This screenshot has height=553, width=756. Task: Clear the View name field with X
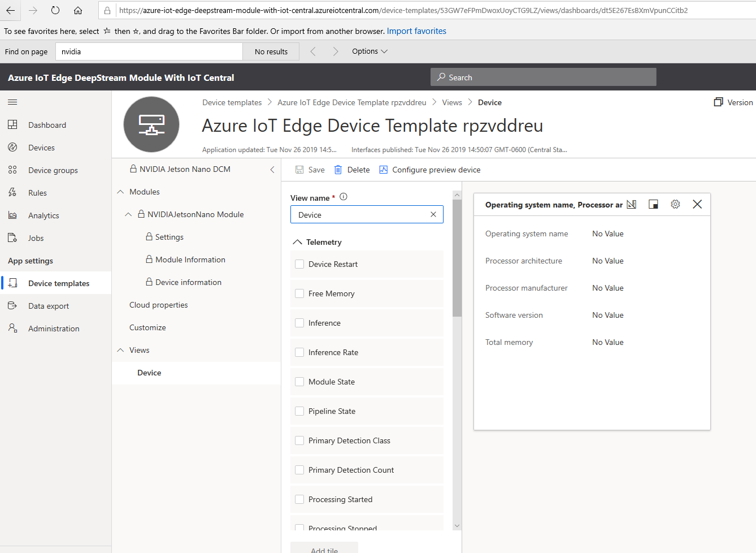tap(433, 214)
